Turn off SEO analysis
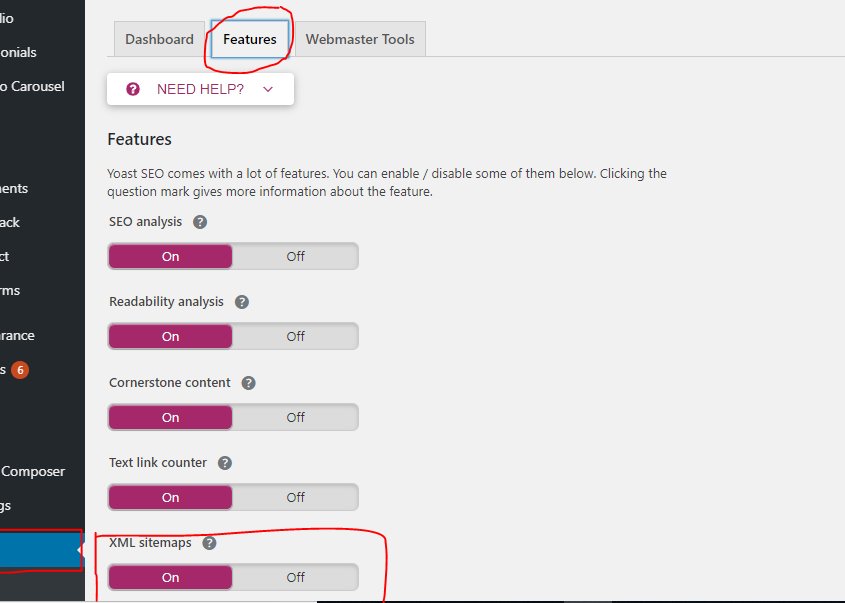This screenshot has height=603, width=845. [295, 256]
